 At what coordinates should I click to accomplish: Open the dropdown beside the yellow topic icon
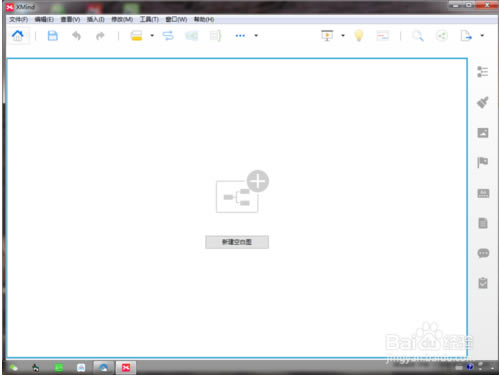(x=152, y=35)
